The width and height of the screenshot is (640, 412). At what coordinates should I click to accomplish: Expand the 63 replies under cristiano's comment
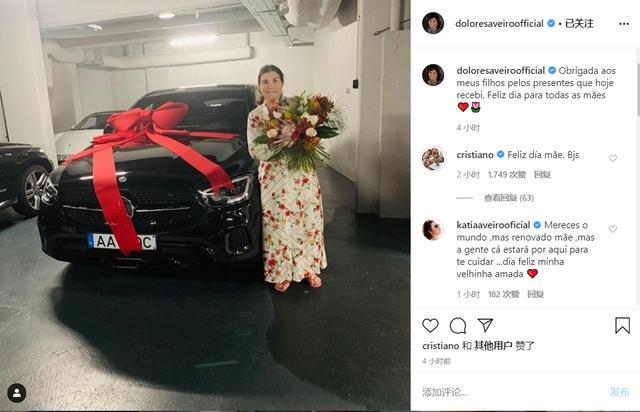point(509,198)
